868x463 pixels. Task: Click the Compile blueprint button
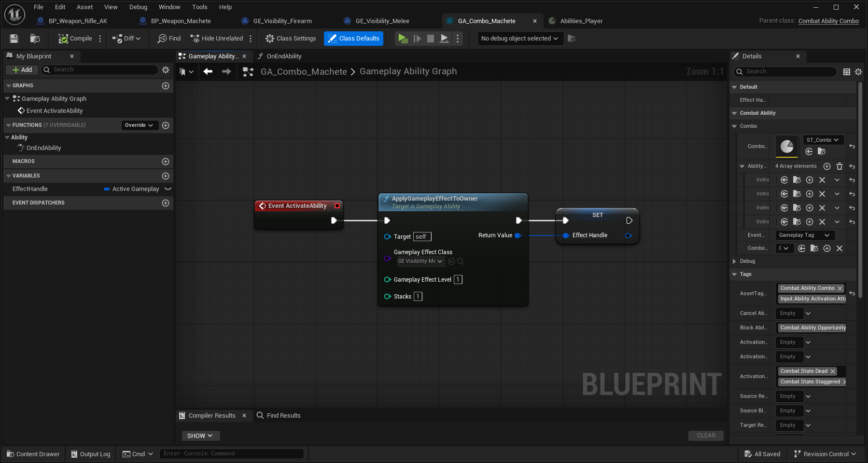75,39
